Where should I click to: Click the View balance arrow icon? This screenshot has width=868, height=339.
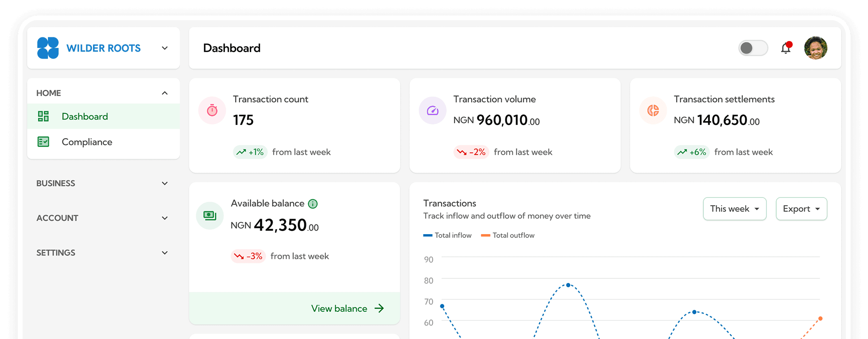point(379,309)
